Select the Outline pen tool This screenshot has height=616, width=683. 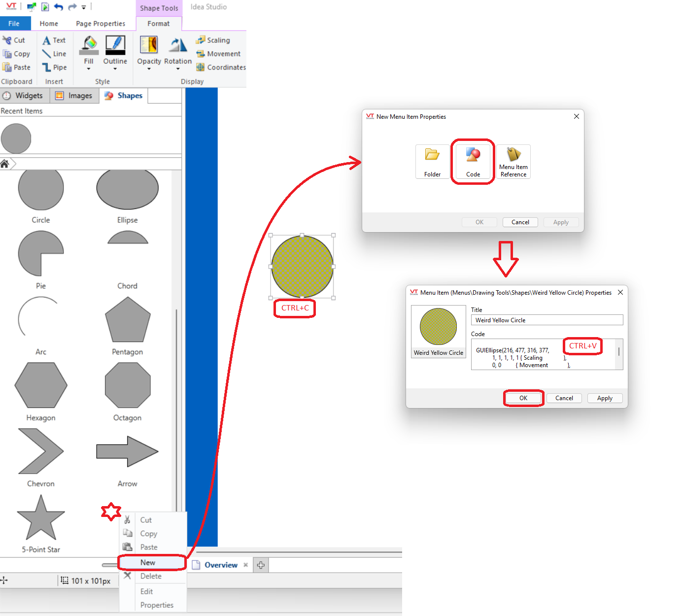tap(115, 45)
